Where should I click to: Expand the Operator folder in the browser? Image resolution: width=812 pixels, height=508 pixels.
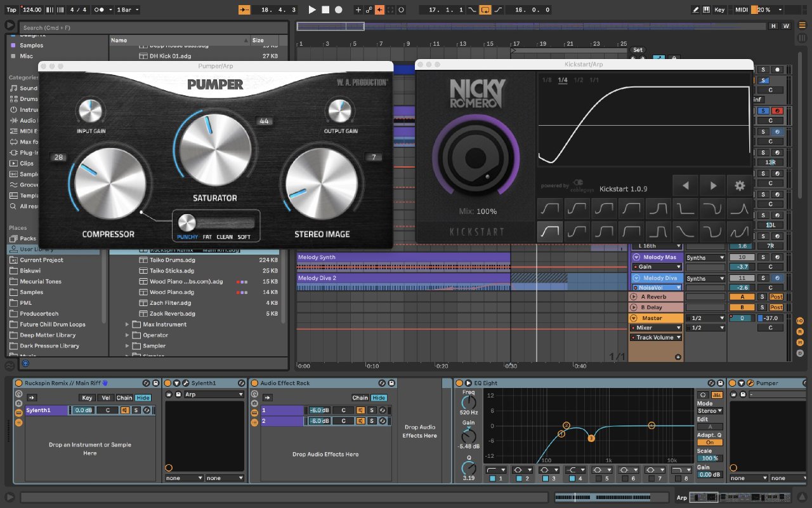128,335
